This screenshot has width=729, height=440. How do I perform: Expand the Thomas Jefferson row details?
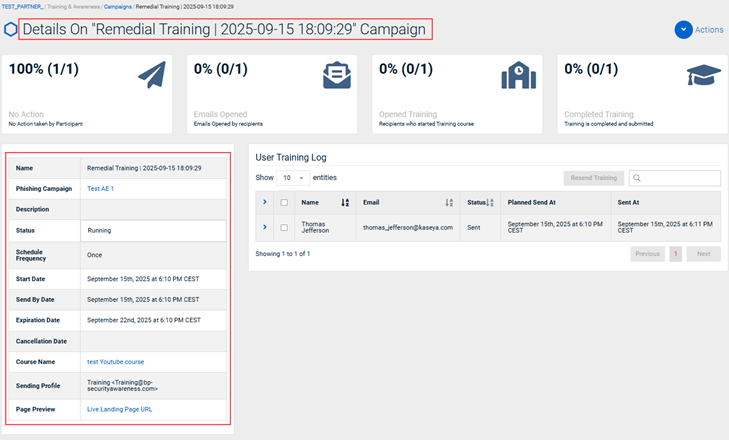(265, 227)
